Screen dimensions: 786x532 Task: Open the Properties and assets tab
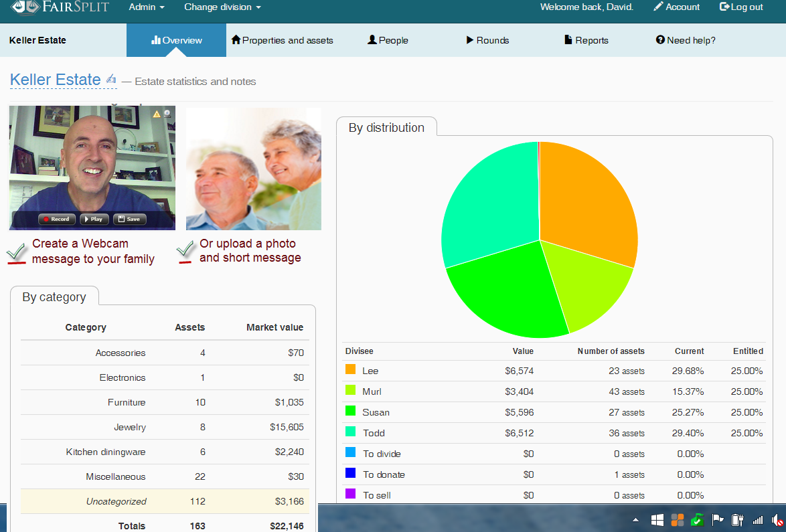click(x=283, y=40)
